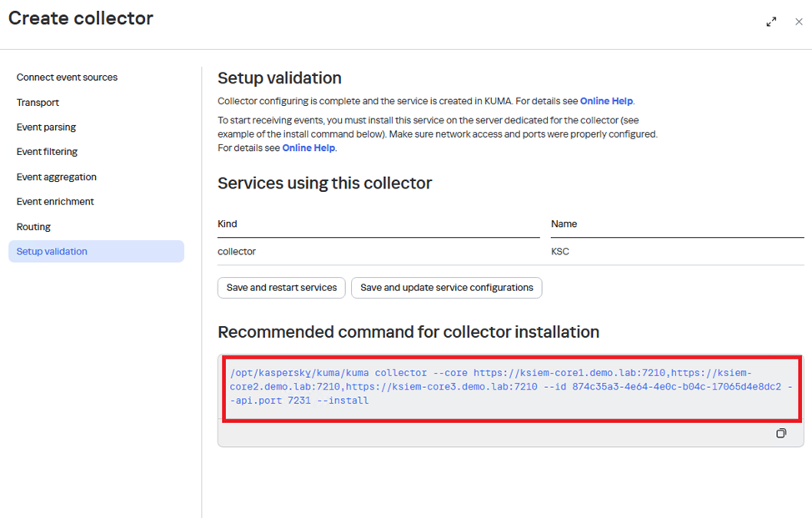This screenshot has height=518, width=812.
Task: Select the Routing step
Action: coord(33,227)
